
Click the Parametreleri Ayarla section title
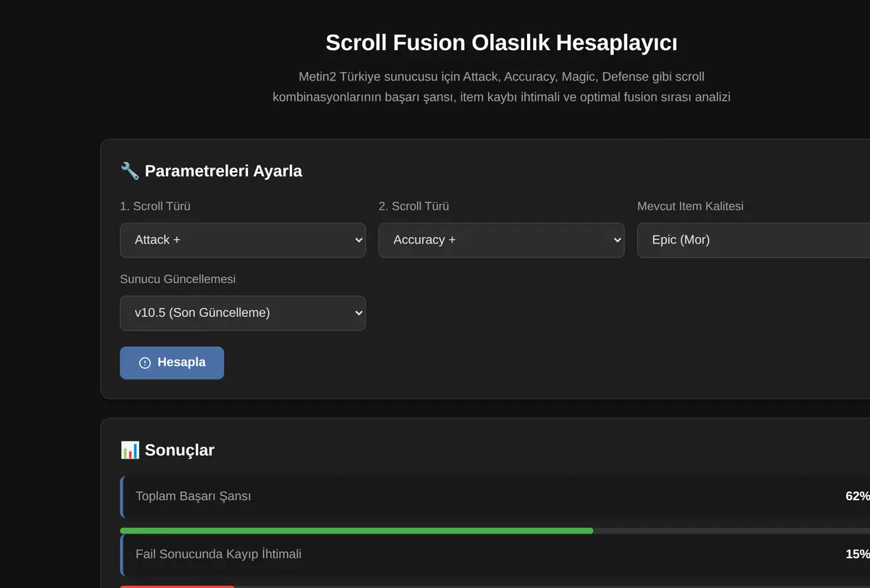click(x=223, y=171)
